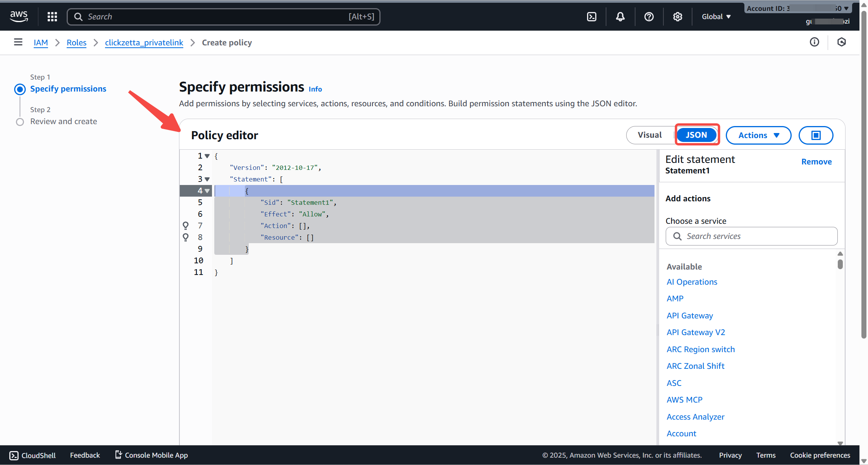Open the settings gear in the header
Image resolution: width=868 pixels, height=465 pixels.
[677, 17]
